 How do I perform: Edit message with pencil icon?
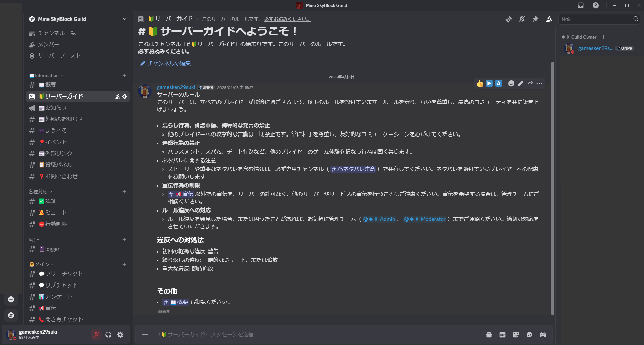tap(521, 83)
